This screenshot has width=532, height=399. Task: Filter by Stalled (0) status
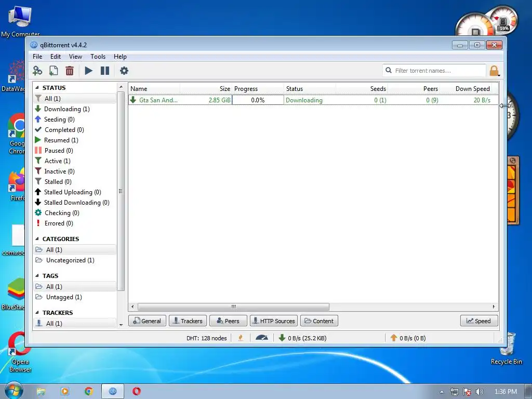pos(75,182)
